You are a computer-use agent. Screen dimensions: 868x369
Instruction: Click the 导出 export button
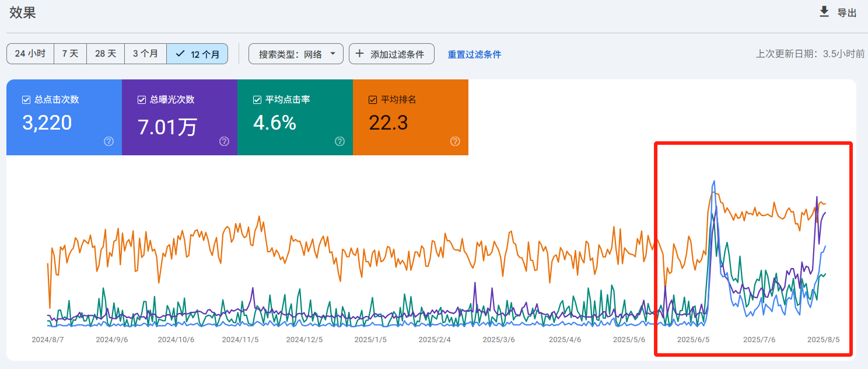coord(838,12)
